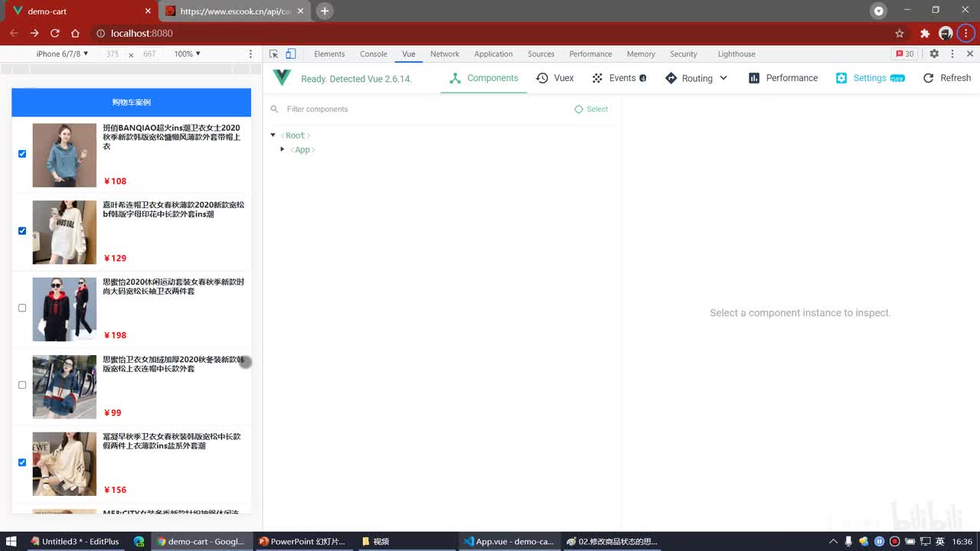Click the ¥198 tracksuit thumbnail
Screen dimensions: 980x551
point(64,309)
